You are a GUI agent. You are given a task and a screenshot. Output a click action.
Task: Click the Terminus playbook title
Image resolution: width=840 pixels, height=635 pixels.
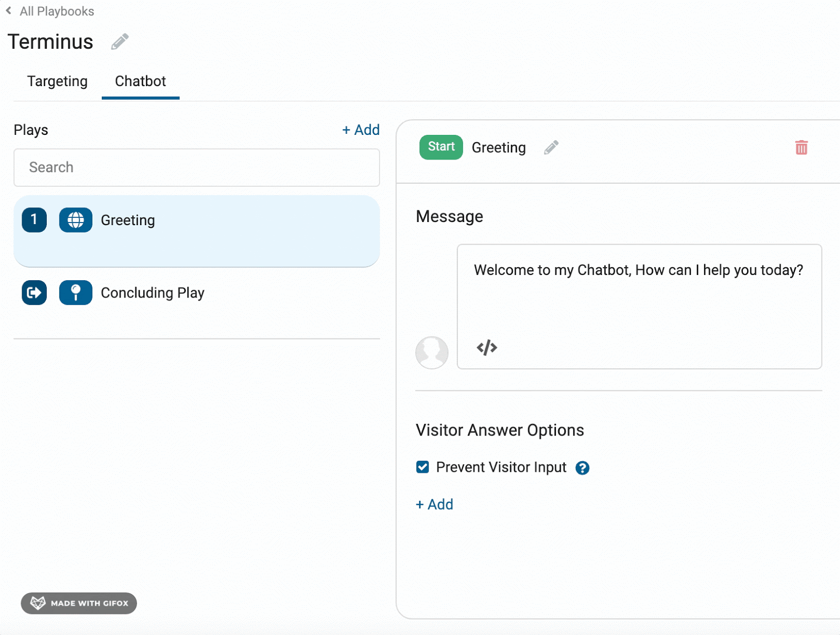(x=50, y=41)
